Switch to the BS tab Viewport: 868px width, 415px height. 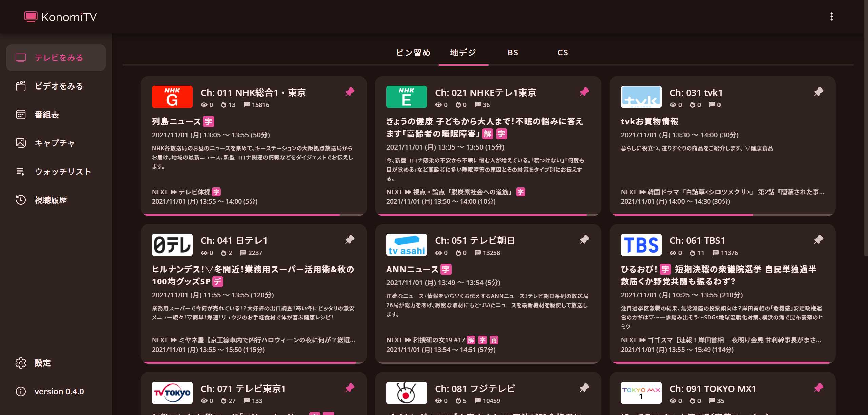tap(513, 53)
